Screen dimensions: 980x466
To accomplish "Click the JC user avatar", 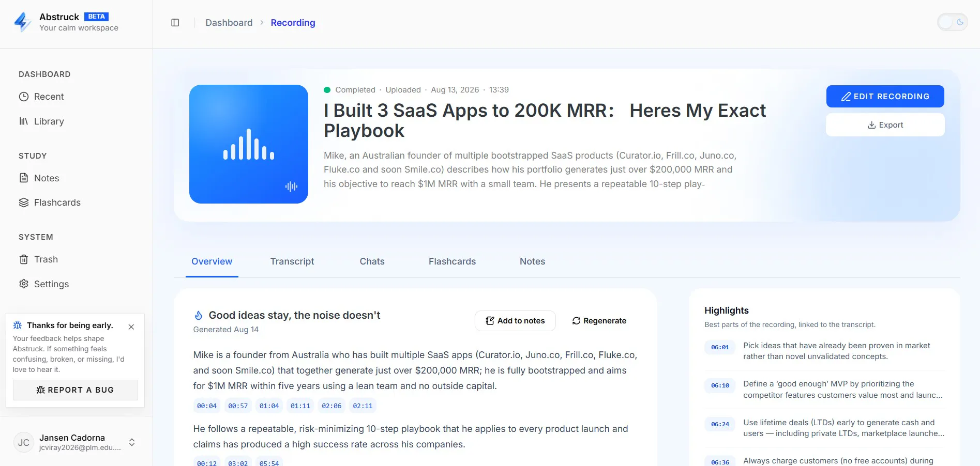I will (24, 443).
